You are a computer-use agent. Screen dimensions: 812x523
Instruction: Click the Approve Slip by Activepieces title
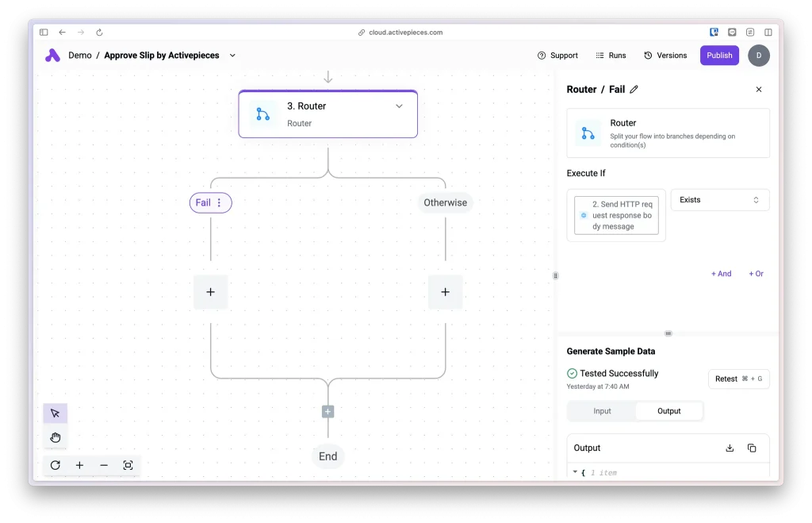(162, 56)
